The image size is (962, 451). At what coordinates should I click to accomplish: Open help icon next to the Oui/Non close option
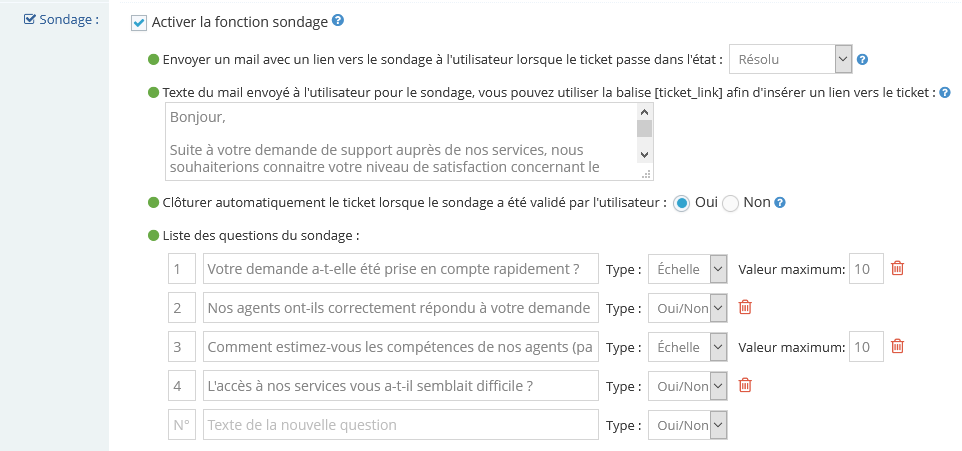tap(780, 202)
